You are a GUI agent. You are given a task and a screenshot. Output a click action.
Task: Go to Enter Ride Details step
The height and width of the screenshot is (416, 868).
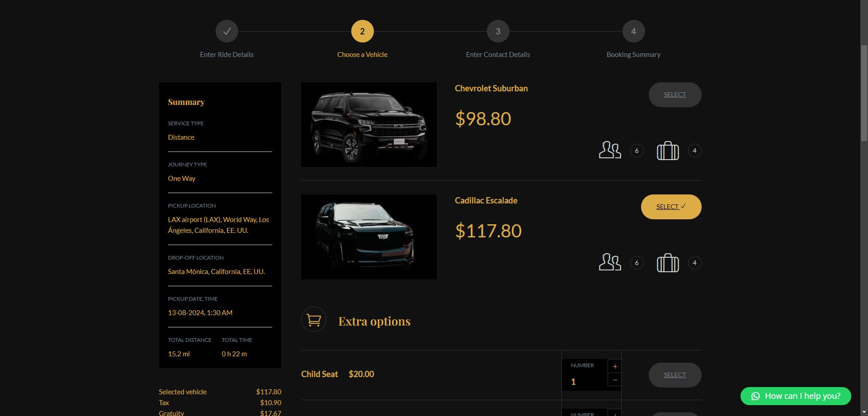point(226,55)
